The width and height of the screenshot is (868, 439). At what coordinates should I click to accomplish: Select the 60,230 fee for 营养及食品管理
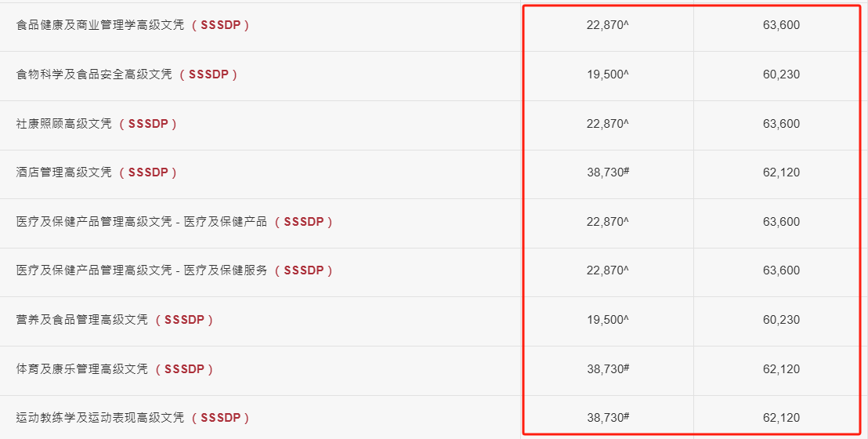tap(781, 320)
